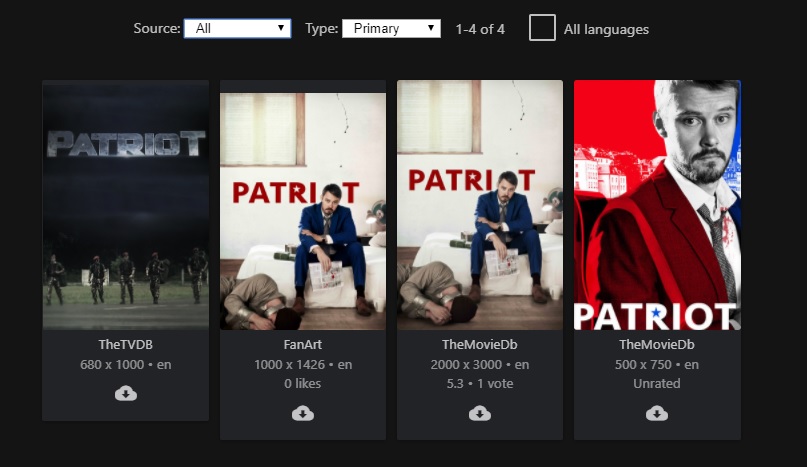Click the 0 likes text
The width and height of the screenshot is (807, 467).
click(x=303, y=384)
